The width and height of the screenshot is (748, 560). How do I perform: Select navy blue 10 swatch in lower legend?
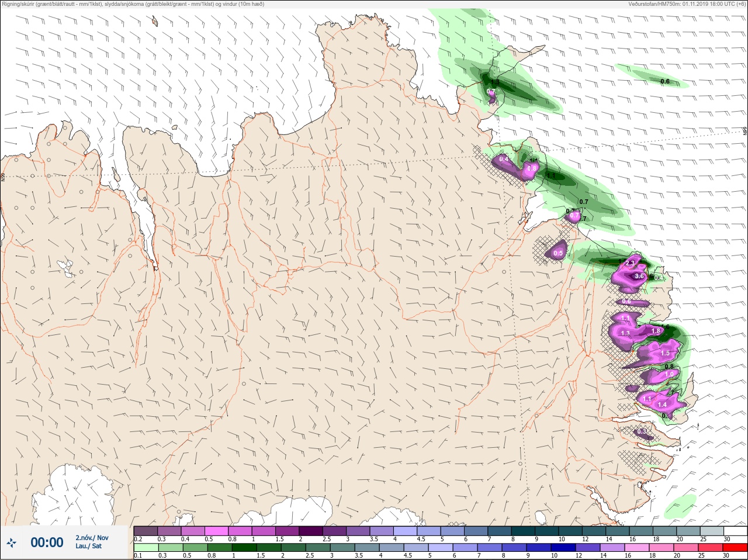click(x=563, y=548)
